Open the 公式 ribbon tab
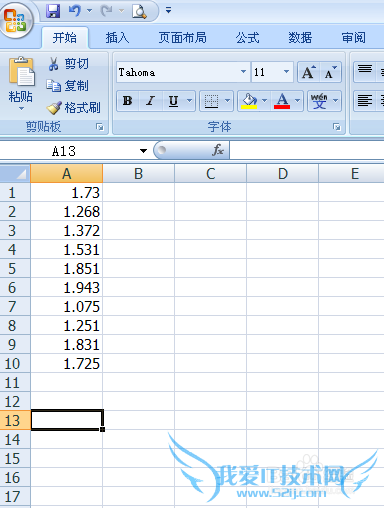This screenshot has height=508, width=384. pyautogui.click(x=248, y=38)
